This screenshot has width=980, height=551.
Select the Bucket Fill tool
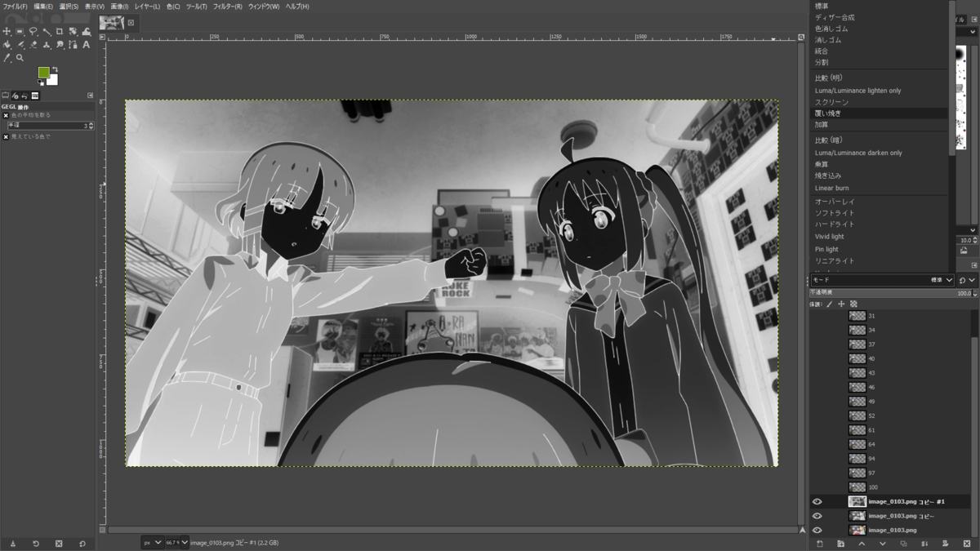7,45
